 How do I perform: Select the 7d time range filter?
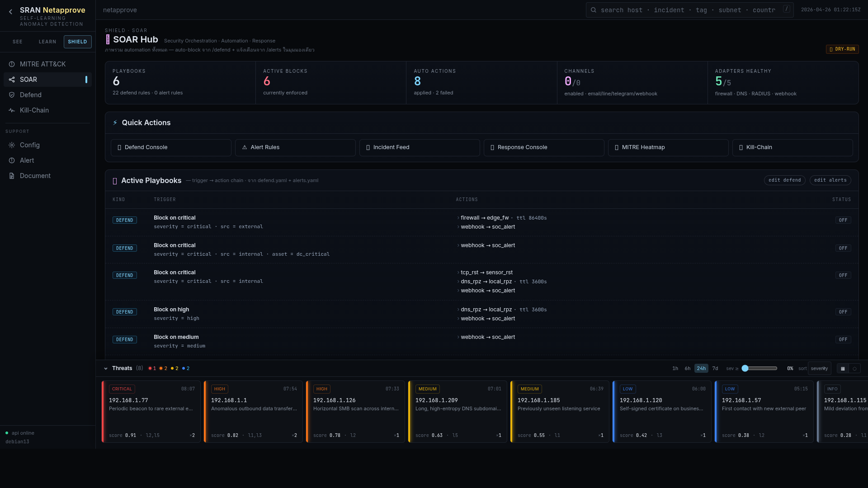pyautogui.click(x=715, y=369)
